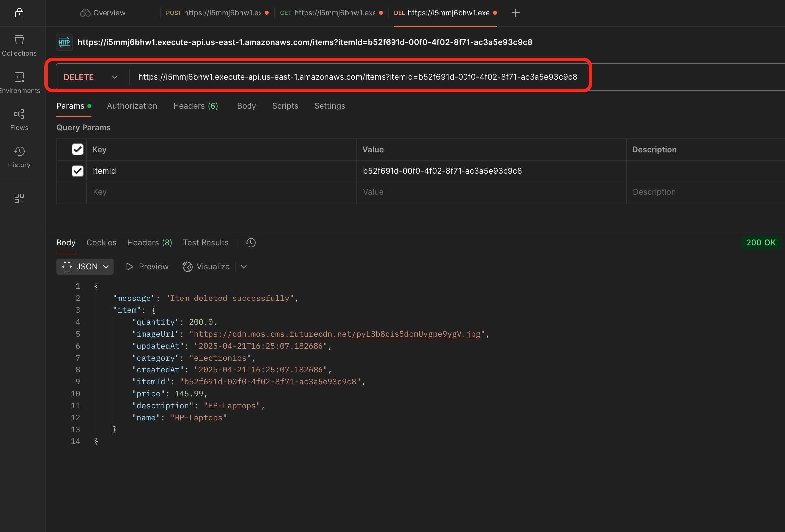The width and height of the screenshot is (785, 532).
Task: Click the createdAt timestamp value
Action: 261,369
